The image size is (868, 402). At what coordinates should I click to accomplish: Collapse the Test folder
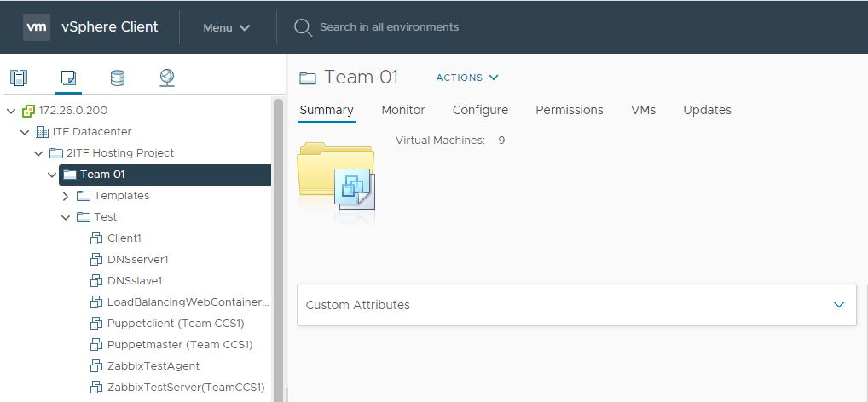[67, 217]
